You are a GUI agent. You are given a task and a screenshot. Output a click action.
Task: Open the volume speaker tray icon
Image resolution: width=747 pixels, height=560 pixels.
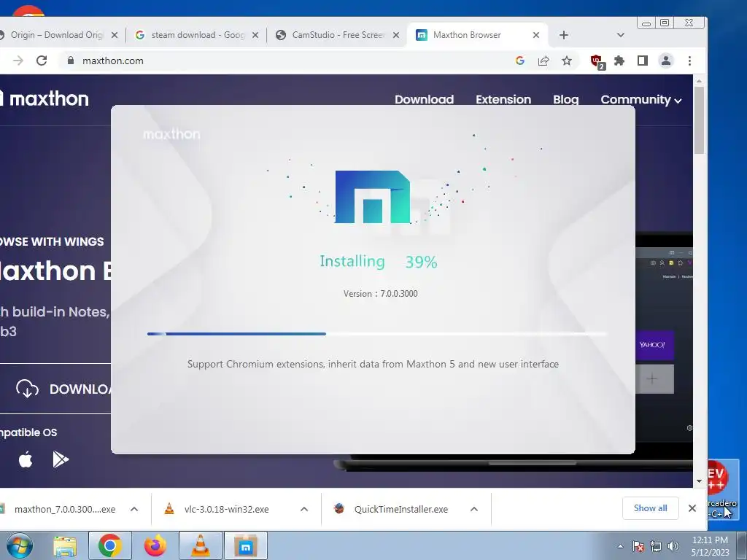coord(673,546)
